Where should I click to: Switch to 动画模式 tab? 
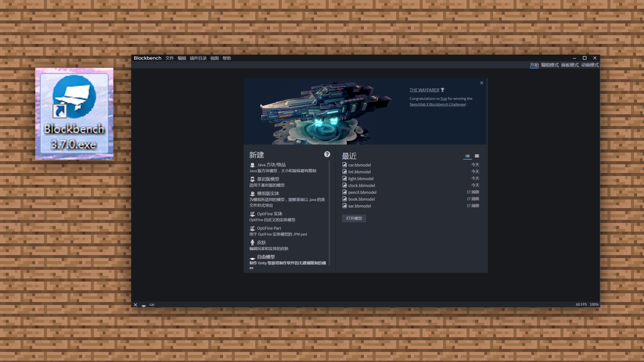pos(590,65)
